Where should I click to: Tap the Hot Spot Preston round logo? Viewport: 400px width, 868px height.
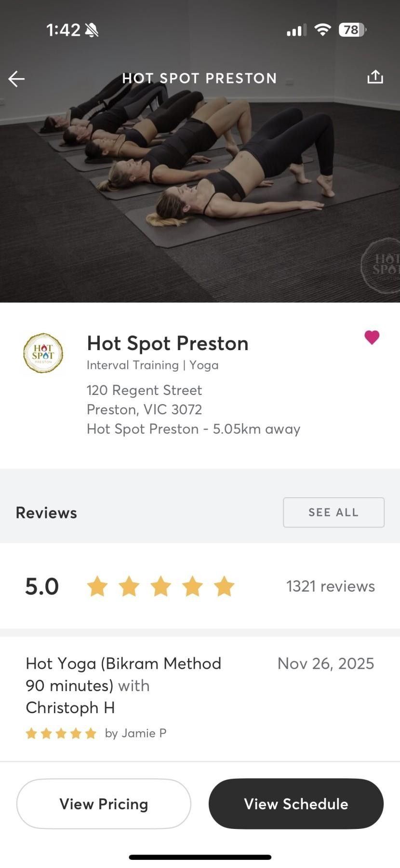click(x=43, y=353)
